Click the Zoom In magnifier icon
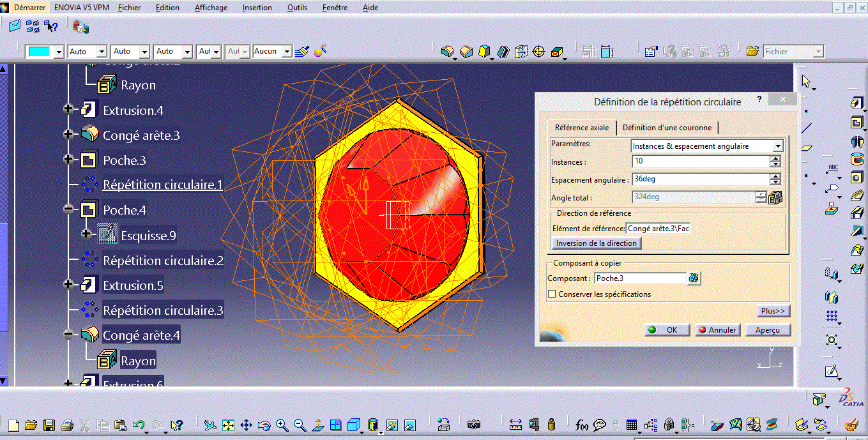Screen dimensions: 868x440 282,425
